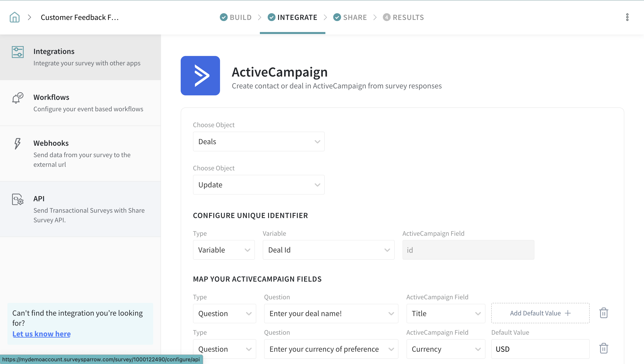This screenshot has width=644, height=364.
Task: Click Add Default Value button
Action: (x=540, y=313)
